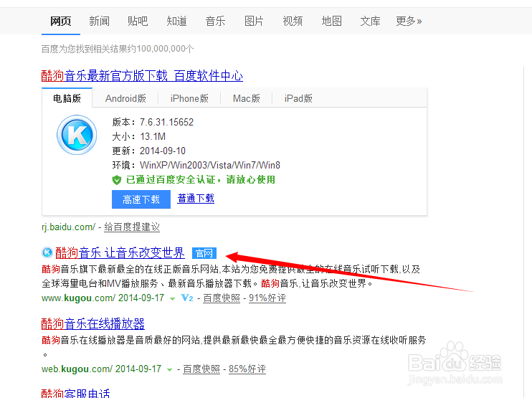Click the update date 2014-09-10

point(163,151)
